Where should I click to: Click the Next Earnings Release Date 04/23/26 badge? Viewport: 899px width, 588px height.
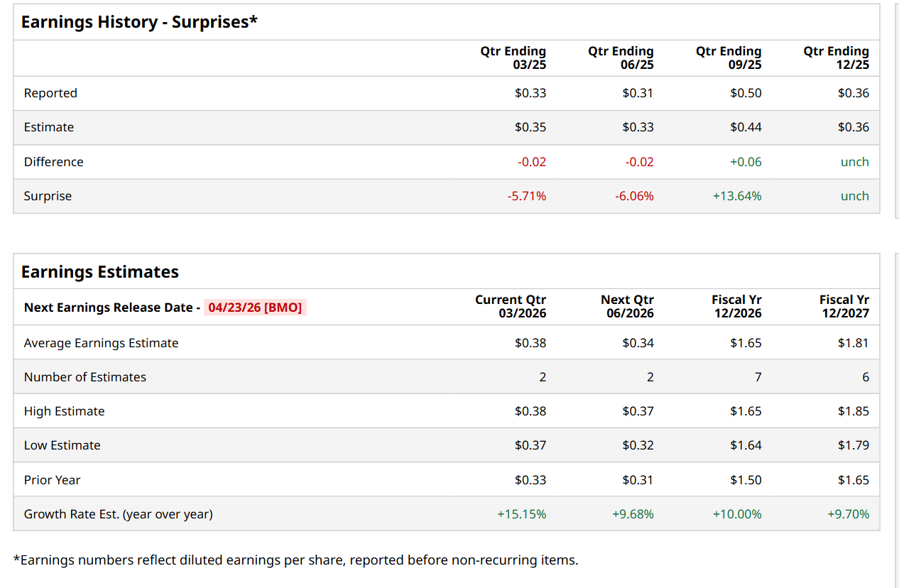[255, 307]
